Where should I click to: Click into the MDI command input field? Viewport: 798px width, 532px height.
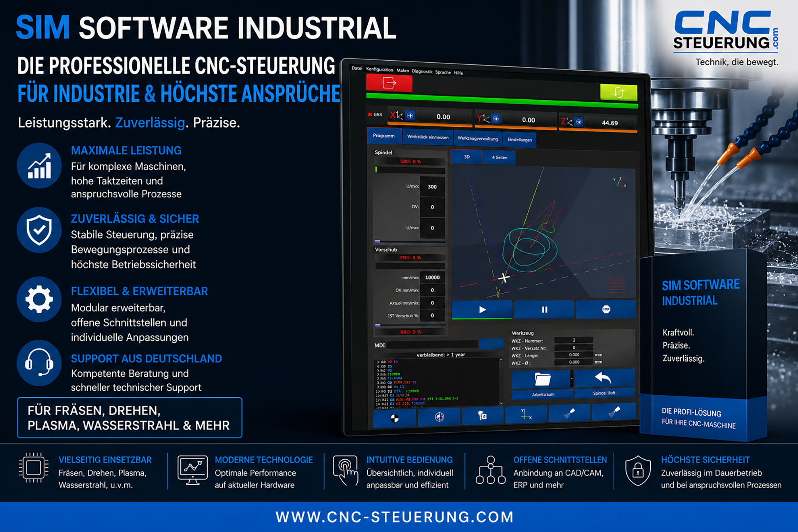pyautogui.click(x=432, y=345)
